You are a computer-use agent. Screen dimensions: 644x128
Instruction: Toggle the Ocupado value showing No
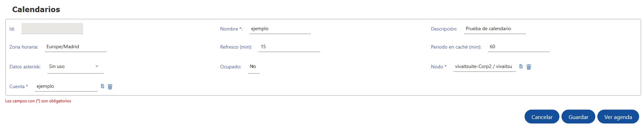coord(253,67)
